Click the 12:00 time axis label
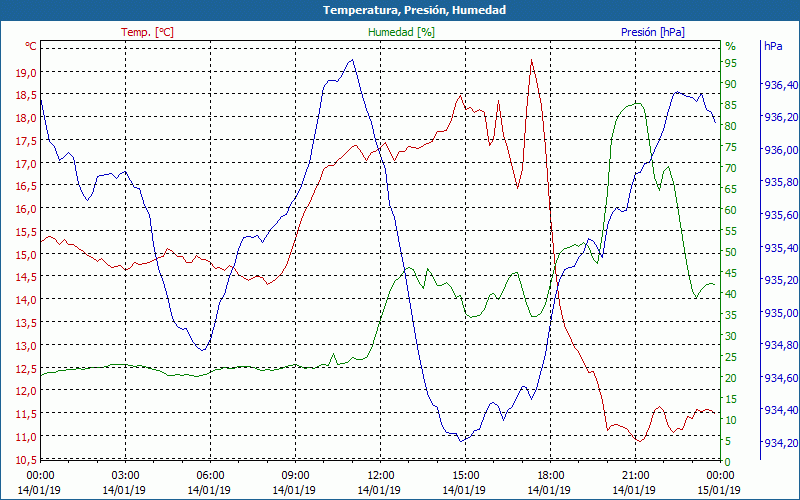 [x=380, y=476]
